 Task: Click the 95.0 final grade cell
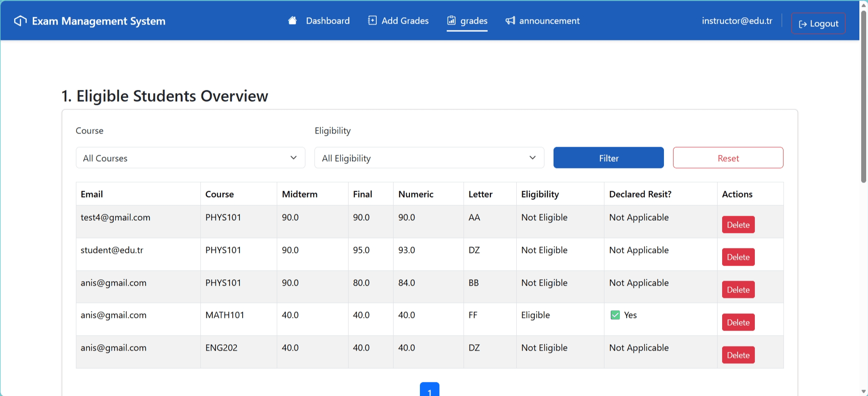[x=371, y=254]
